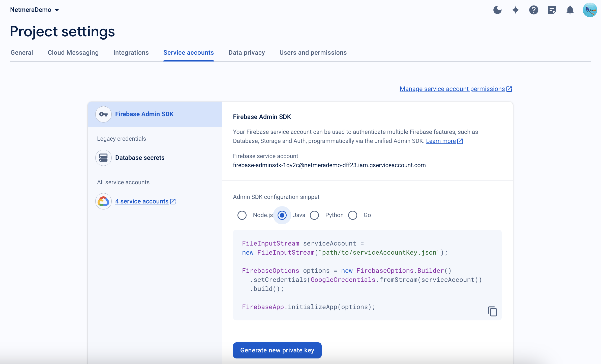Click the Java code snippet block
This screenshot has height=364, width=601.
tap(367, 275)
